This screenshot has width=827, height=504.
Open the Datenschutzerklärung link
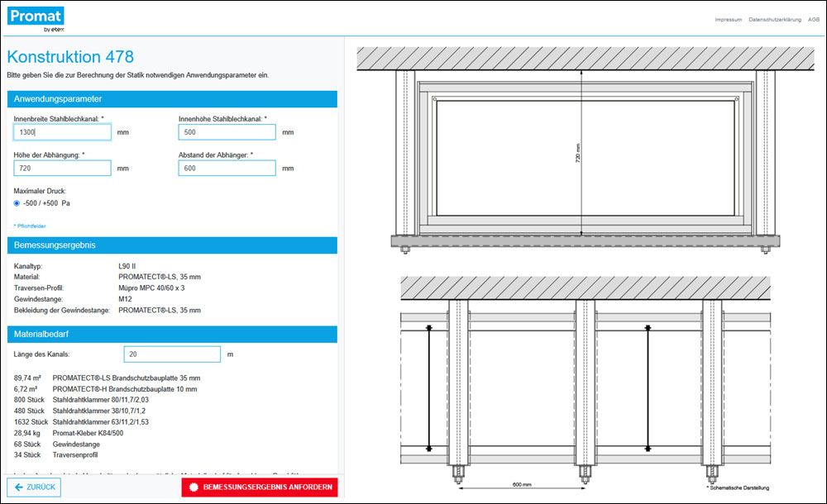tap(775, 19)
